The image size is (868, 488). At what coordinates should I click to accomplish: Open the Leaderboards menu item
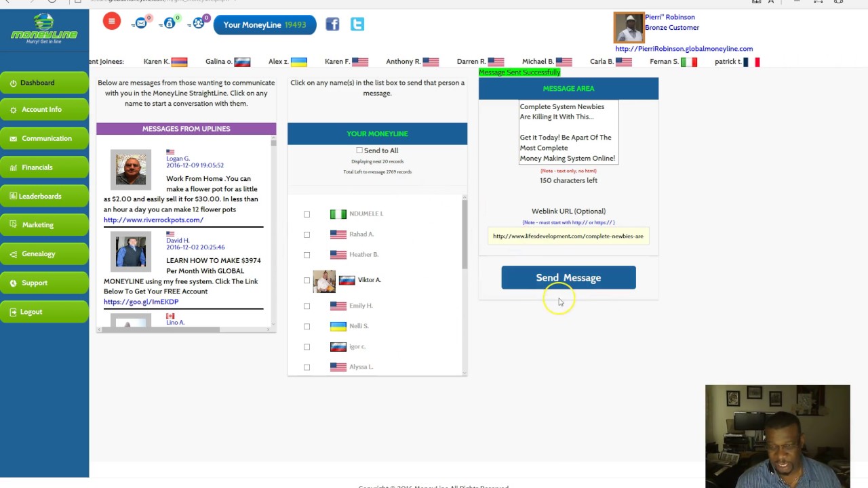click(x=44, y=197)
